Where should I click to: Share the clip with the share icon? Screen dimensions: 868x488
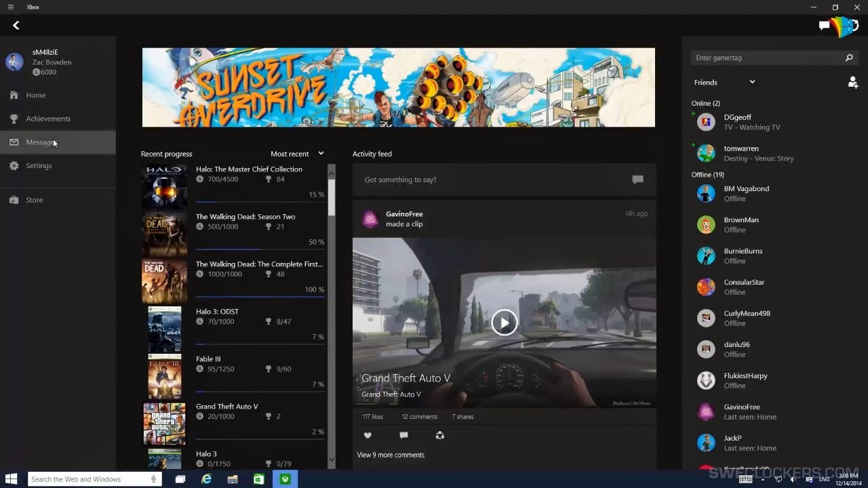tap(439, 435)
